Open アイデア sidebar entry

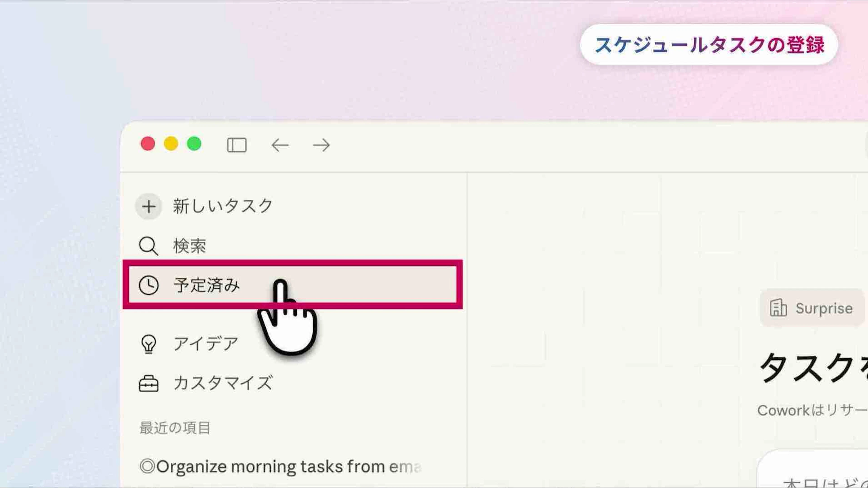(205, 344)
